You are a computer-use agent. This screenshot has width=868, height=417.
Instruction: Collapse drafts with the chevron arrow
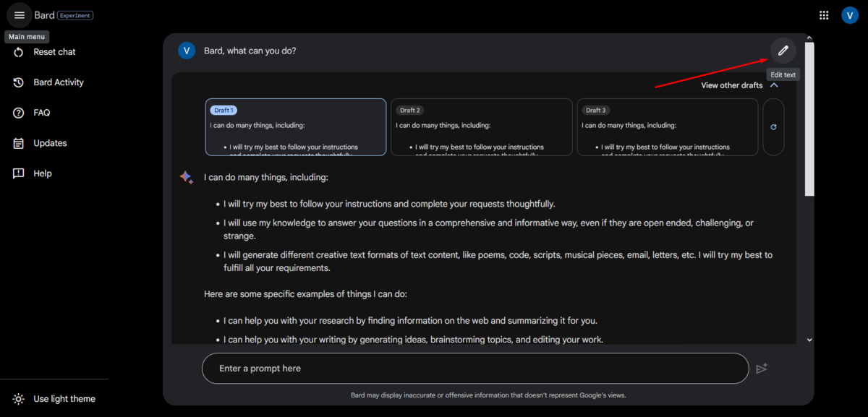coord(774,85)
